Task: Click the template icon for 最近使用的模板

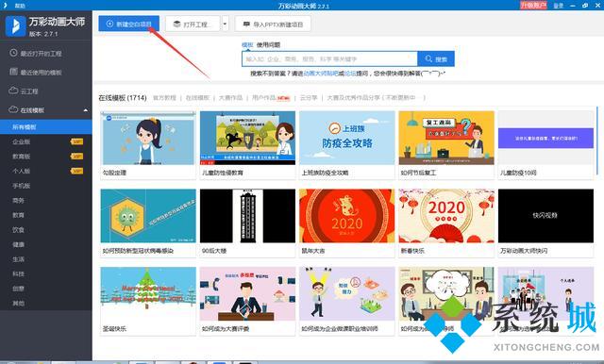Action: (13, 72)
